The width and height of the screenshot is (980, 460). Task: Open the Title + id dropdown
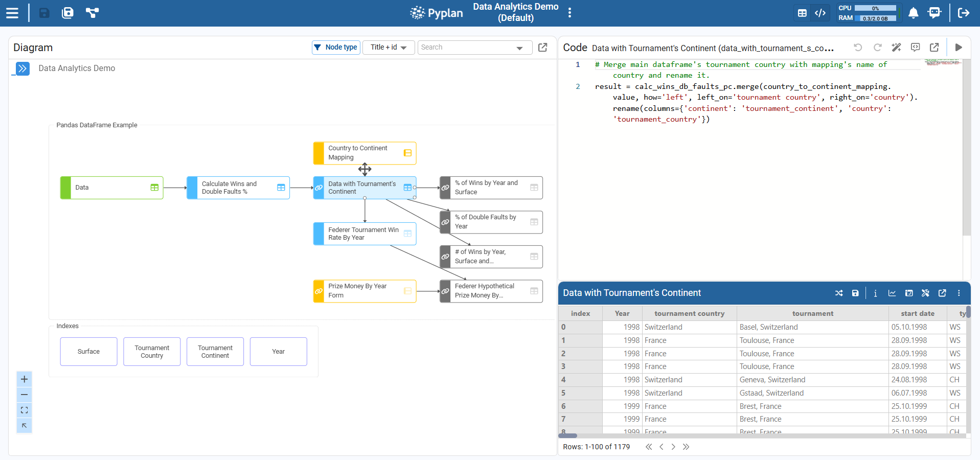(389, 48)
